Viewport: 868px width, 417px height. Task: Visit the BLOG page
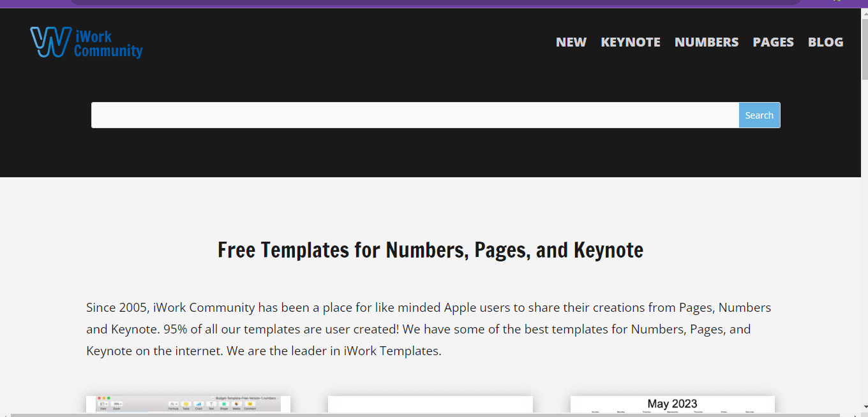pos(826,42)
